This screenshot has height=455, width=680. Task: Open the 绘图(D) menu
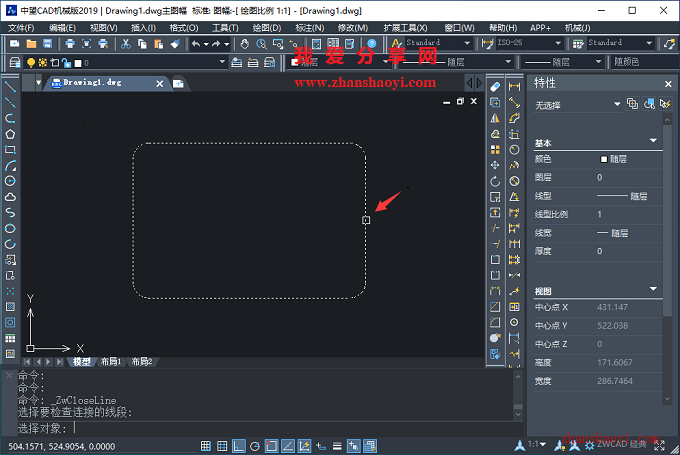pos(267,28)
